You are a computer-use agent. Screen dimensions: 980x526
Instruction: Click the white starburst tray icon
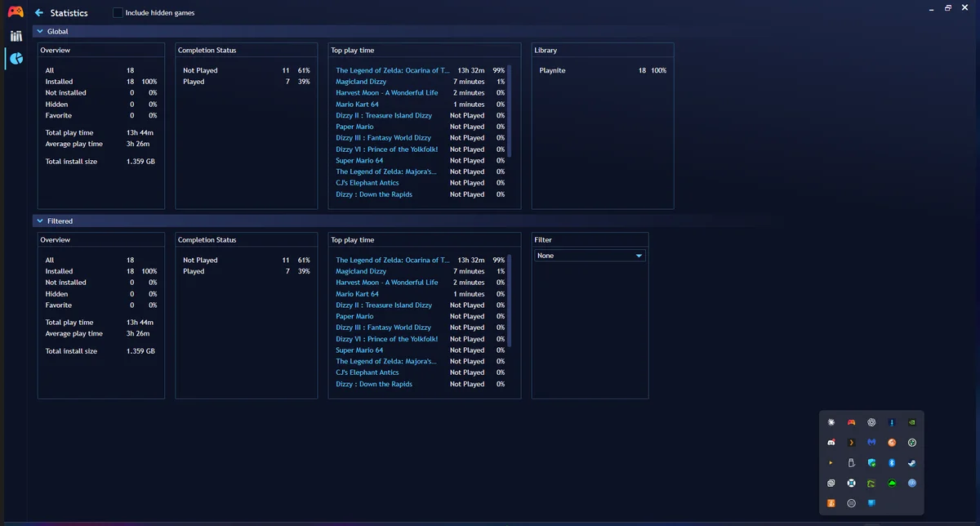click(831, 422)
